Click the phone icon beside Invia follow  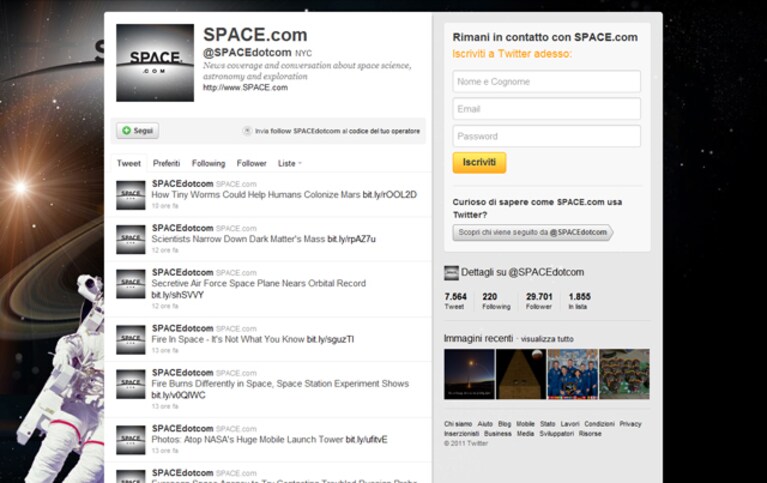[x=247, y=131]
